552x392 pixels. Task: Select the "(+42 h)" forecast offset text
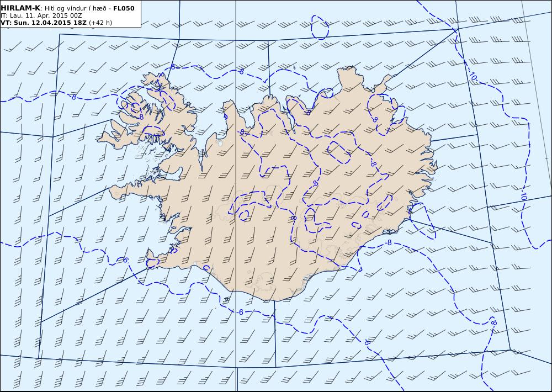[x=100, y=23]
